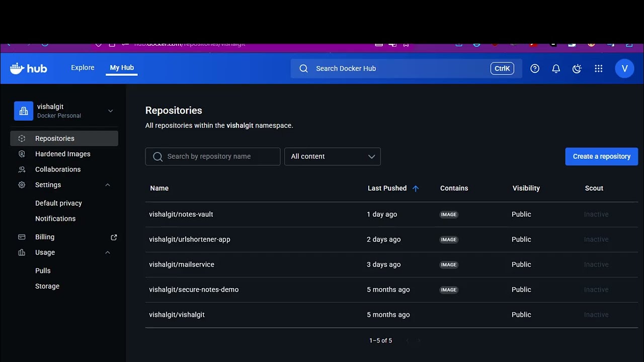644x362 pixels.
Task: Open the V user avatar menu
Action: [x=624, y=68]
